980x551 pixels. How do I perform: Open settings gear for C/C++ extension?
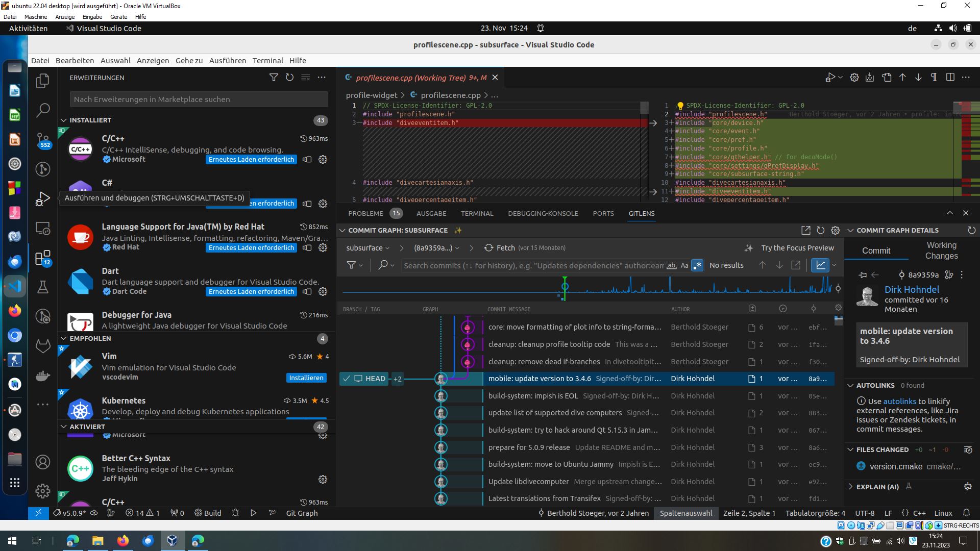[323, 160]
